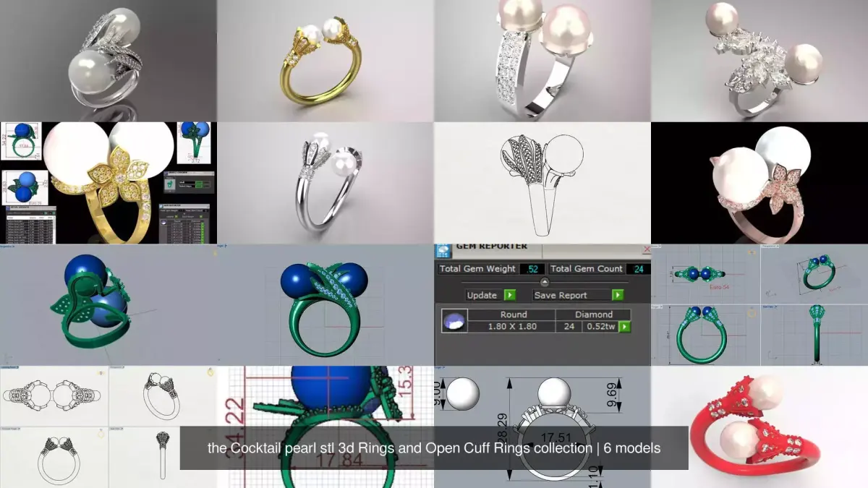Click the green arrow next to Save Report
Viewport: 868px width, 488px height.
[x=617, y=295]
